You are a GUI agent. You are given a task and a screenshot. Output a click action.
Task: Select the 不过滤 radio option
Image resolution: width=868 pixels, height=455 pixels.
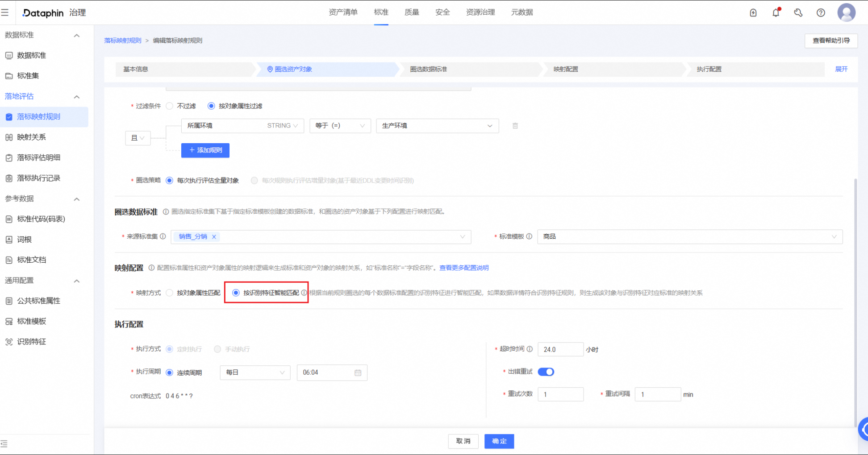tap(169, 106)
